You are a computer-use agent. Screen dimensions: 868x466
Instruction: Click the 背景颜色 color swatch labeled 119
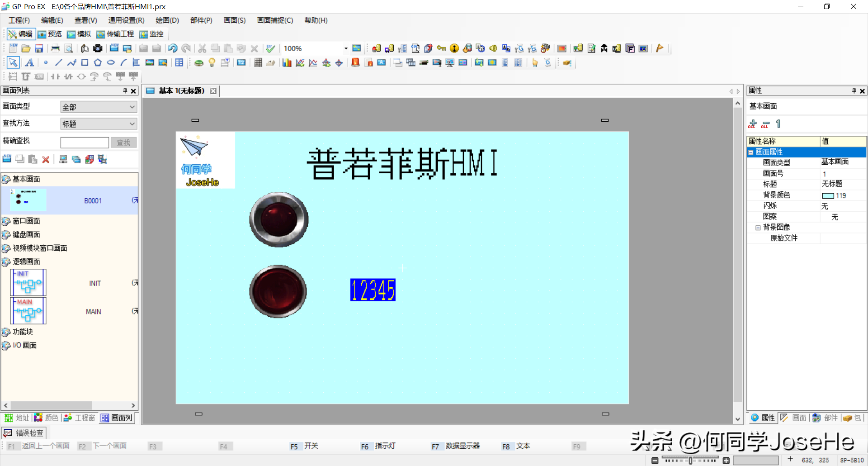pyautogui.click(x=828, y=195)
